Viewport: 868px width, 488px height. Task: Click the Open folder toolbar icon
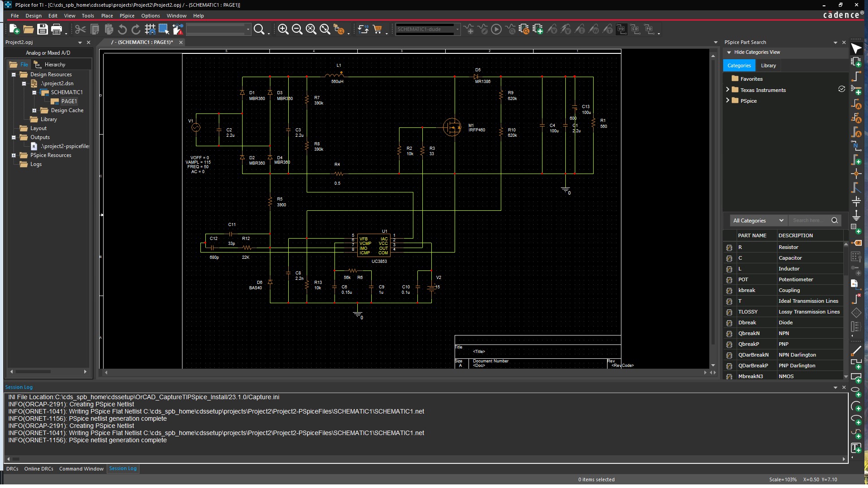[x=28, y=29]
